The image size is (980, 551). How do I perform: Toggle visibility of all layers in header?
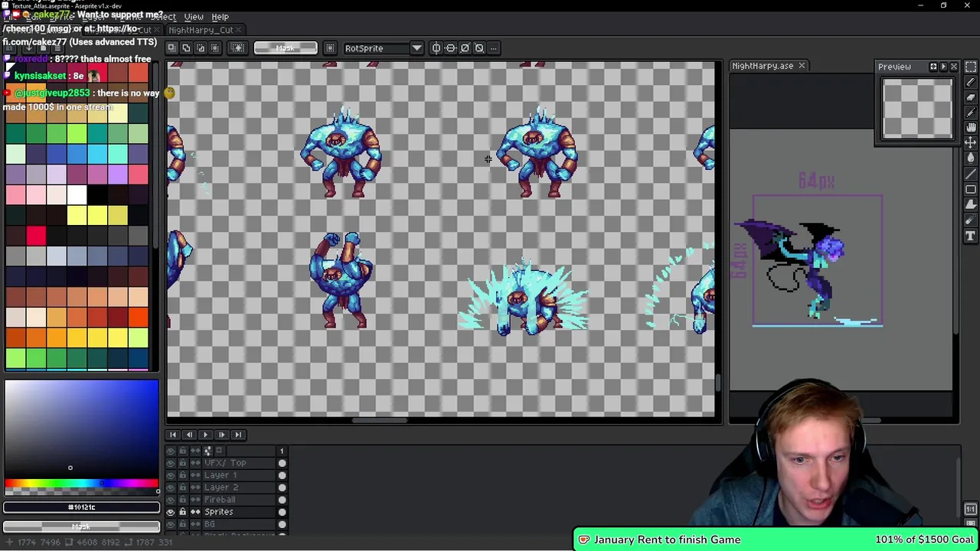point(170,452)
